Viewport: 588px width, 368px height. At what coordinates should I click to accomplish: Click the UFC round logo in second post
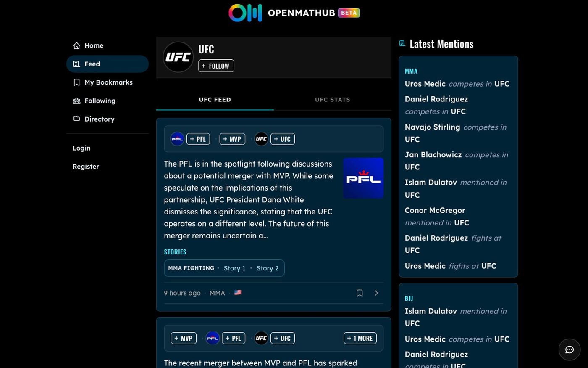[261, 338]
